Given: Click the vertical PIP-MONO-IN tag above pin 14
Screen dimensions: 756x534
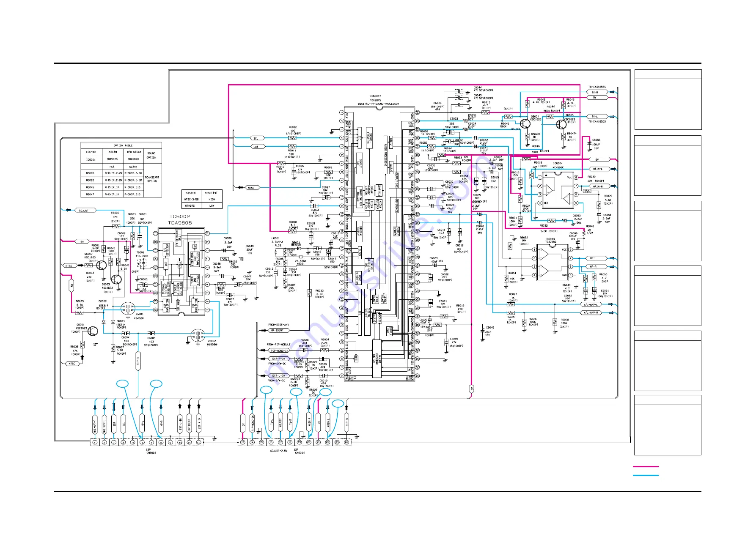Looking at the screenshot, I should pyautogui.click(x=252, y=423).
